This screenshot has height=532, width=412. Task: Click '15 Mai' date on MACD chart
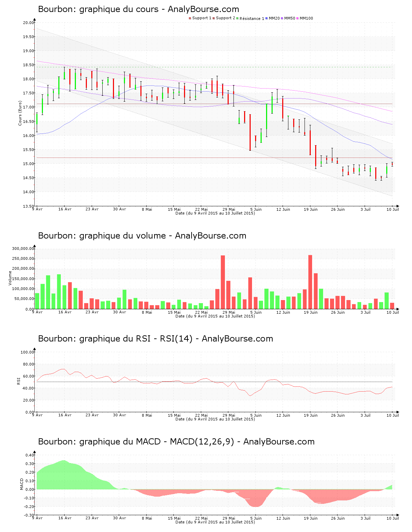tap(174, 518)
